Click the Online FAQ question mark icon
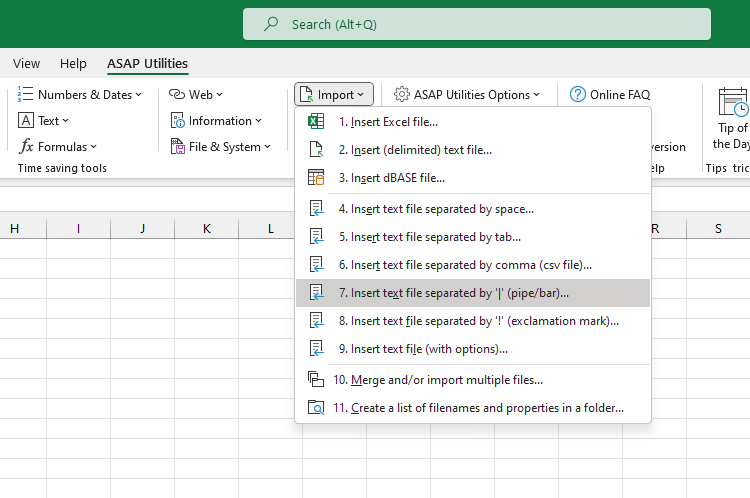This screenshot has height=498, width=750. (577, 94)
